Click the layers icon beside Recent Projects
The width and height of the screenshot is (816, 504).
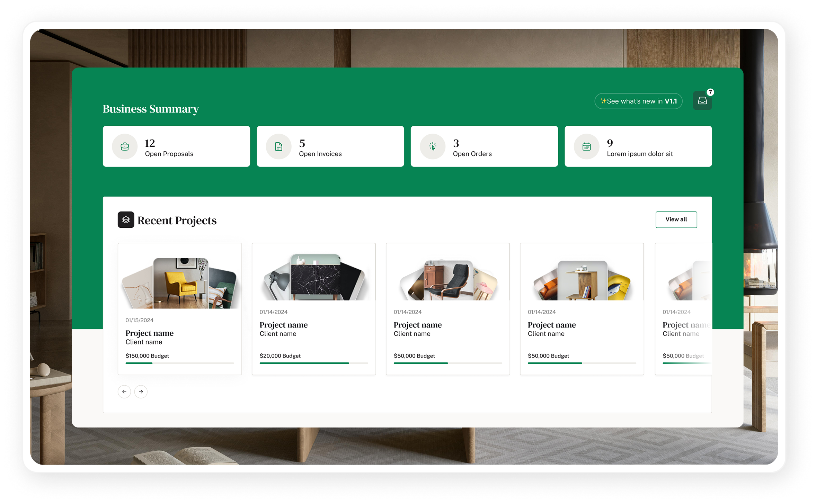pyautogui.click(x=126, y=220)
